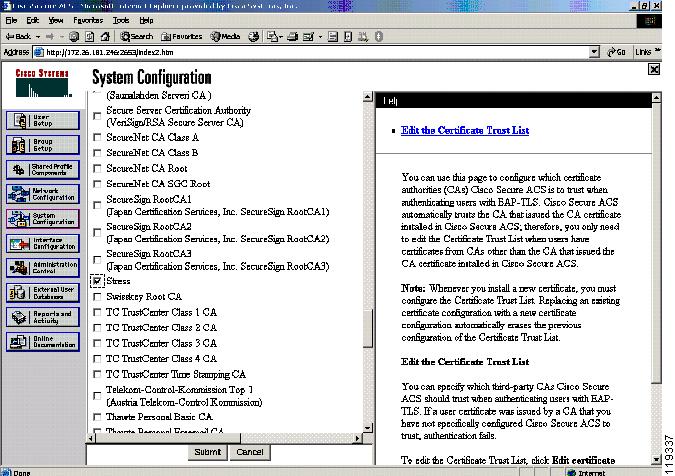Open the Administration Control section
The height and width of the screenshot is (476, 675).
pos(43,268)
